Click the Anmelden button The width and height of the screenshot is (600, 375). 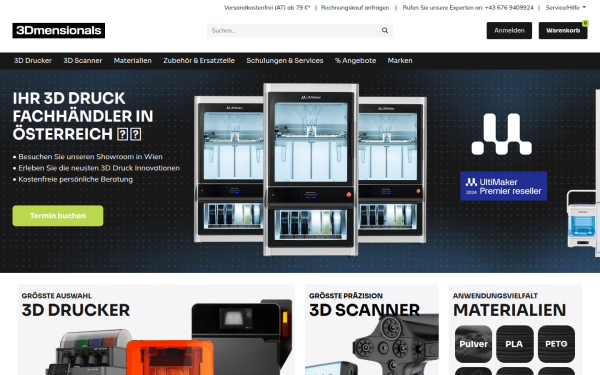tap(509, 31)
